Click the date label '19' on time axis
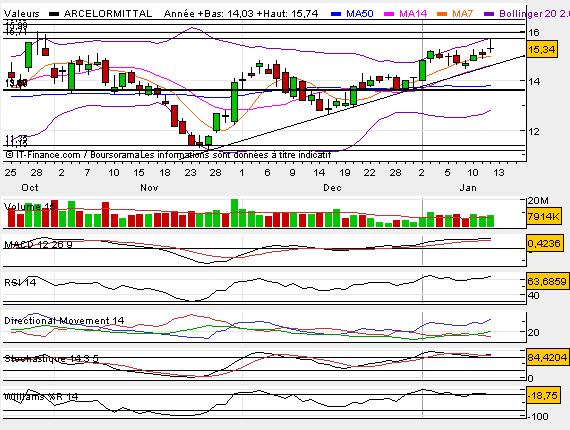Screen dimensions: 570x430 (345, 173)
